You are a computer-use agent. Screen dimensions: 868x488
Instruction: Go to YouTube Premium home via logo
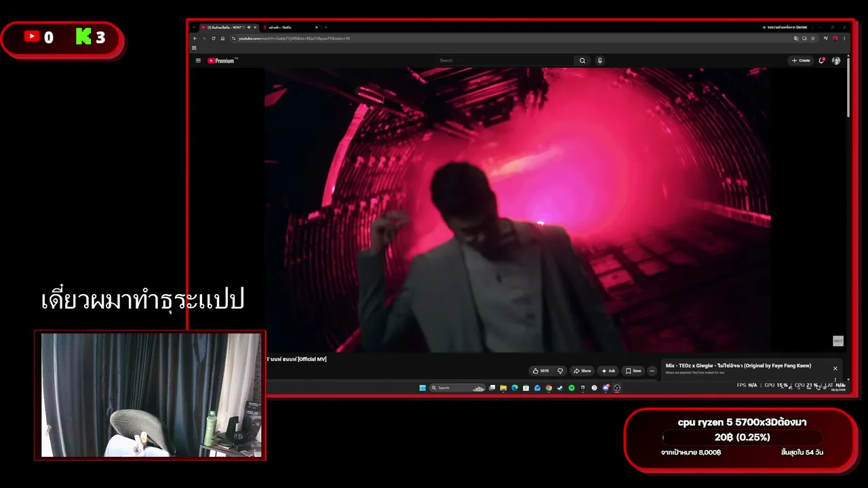(221, 60)
